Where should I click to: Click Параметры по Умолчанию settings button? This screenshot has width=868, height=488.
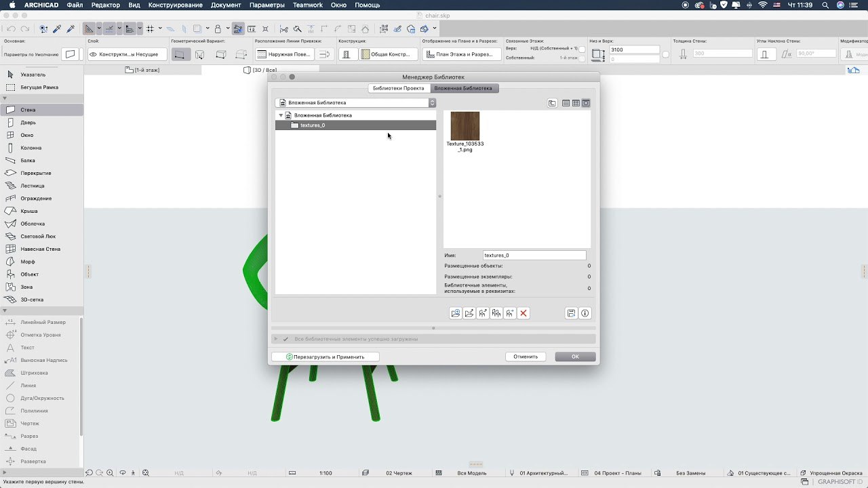70,54
